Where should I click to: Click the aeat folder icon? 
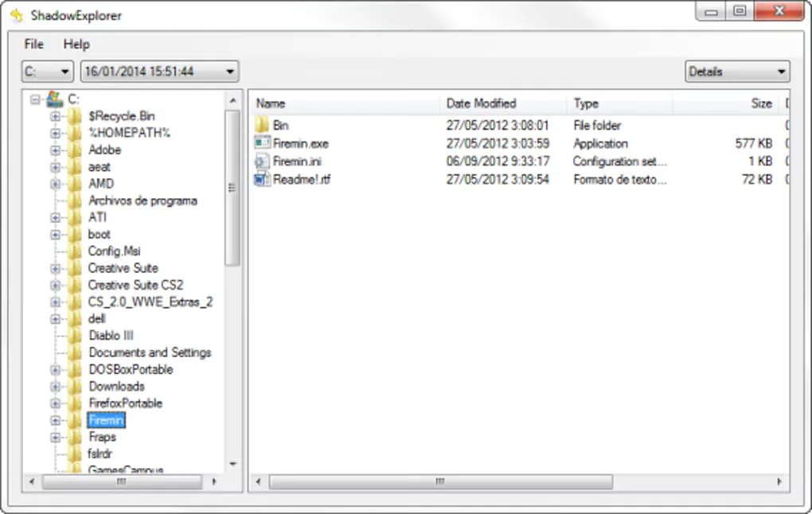pyautogui.click(x=75, y=166)
